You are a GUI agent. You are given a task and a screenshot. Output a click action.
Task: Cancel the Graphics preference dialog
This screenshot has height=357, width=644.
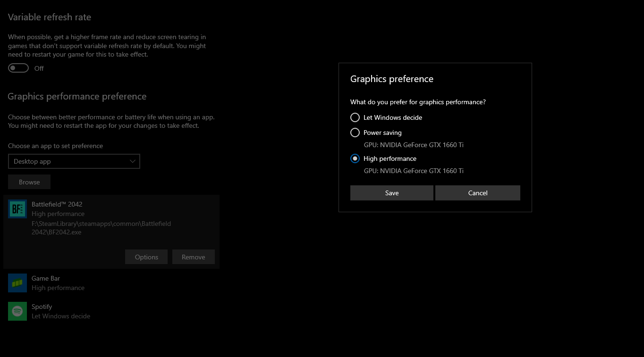(478, 193)
